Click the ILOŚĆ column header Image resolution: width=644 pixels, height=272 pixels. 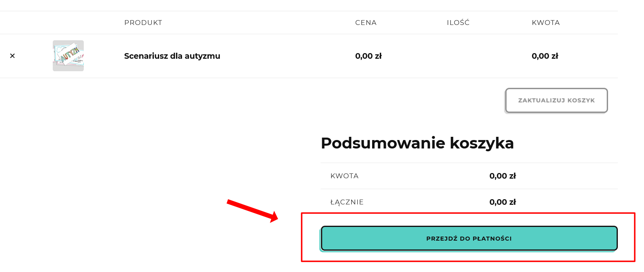(458, 23)
